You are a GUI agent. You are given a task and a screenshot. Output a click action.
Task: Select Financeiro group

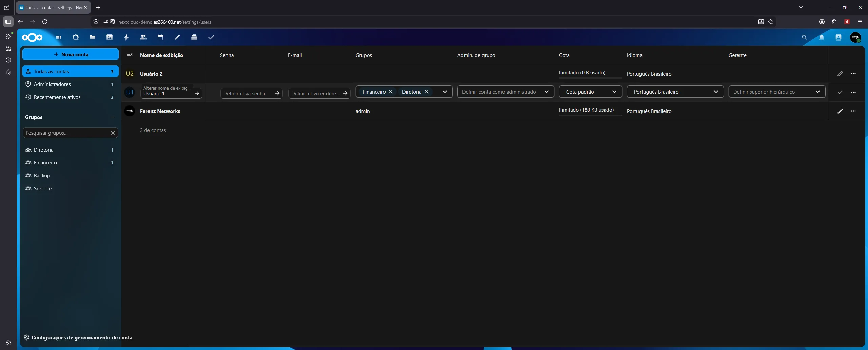point(71,162)
